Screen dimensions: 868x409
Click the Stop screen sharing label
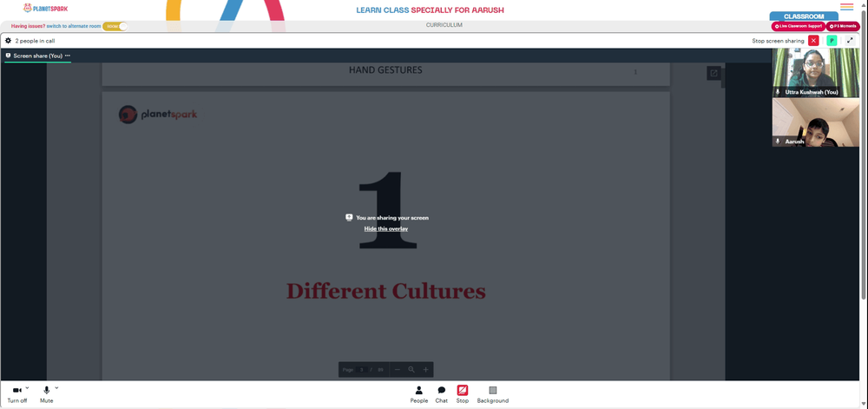click(778, 41)
